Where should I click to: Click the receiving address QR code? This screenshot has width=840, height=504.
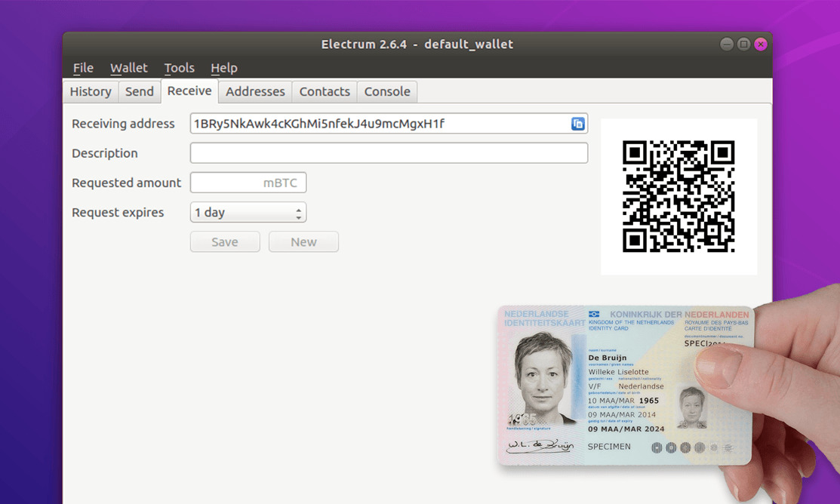click(x=678, y=197)
